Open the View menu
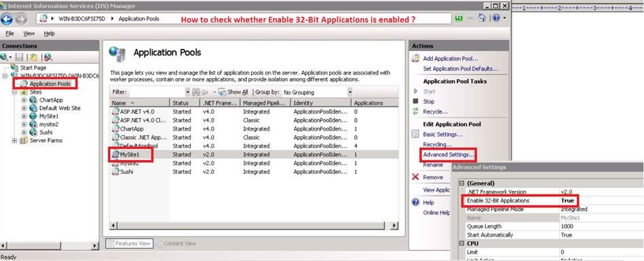Viewport: 644px width, 261px height. (29, 33)
